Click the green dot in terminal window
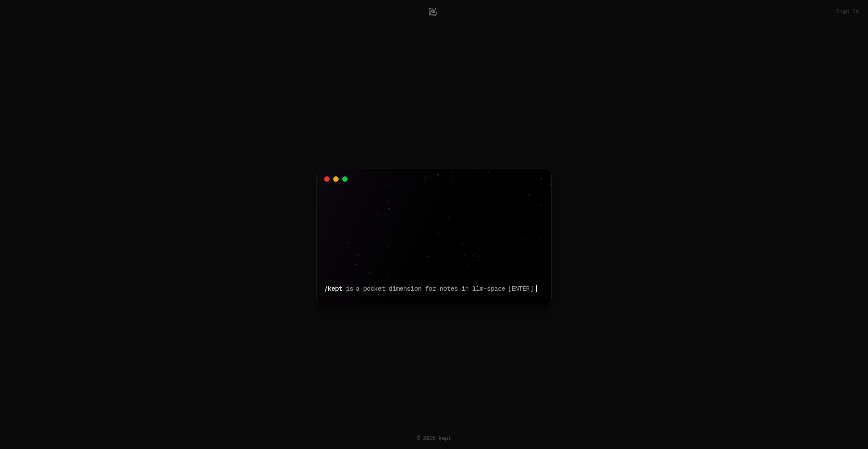 point(345,179)
